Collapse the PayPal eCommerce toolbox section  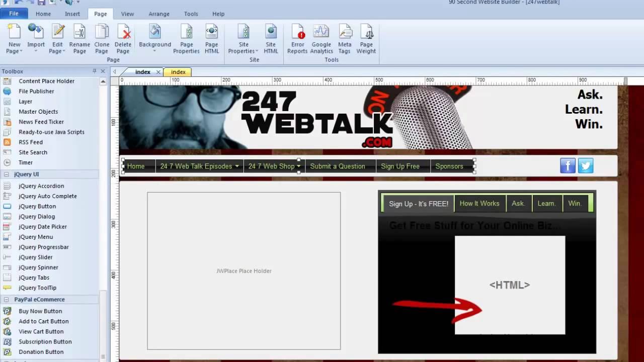[7, 299]
